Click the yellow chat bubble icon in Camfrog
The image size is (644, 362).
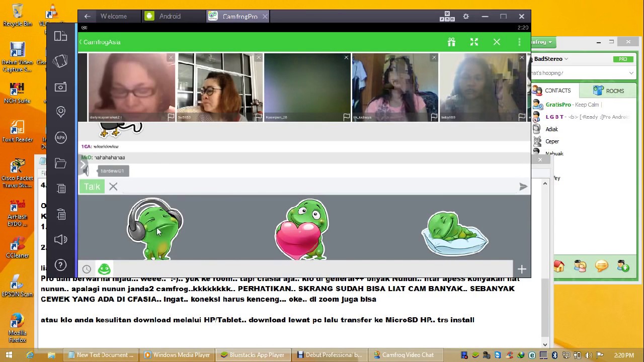pos(602,266)
